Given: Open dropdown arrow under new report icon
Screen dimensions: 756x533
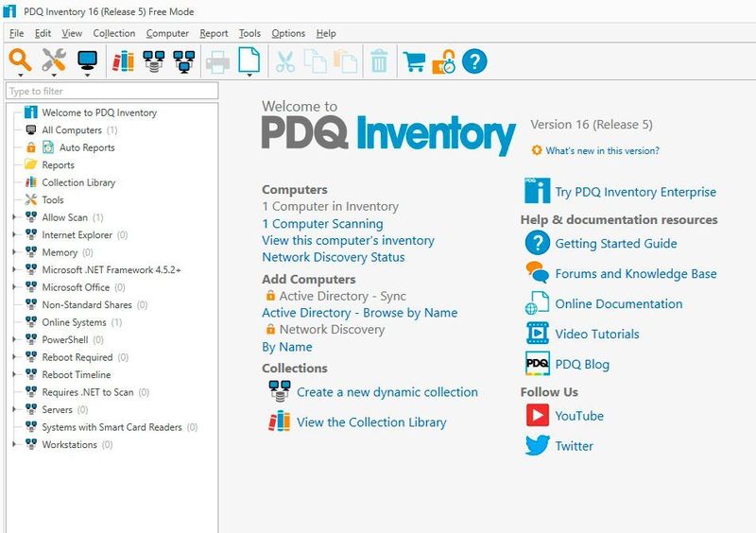Looking at the screenshot, I should click(249, 76).
